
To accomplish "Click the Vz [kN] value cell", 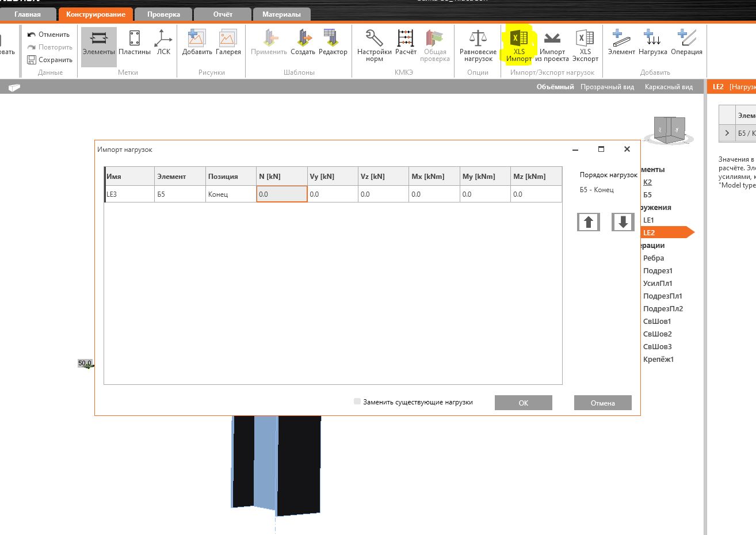I will tap(383, 194).
